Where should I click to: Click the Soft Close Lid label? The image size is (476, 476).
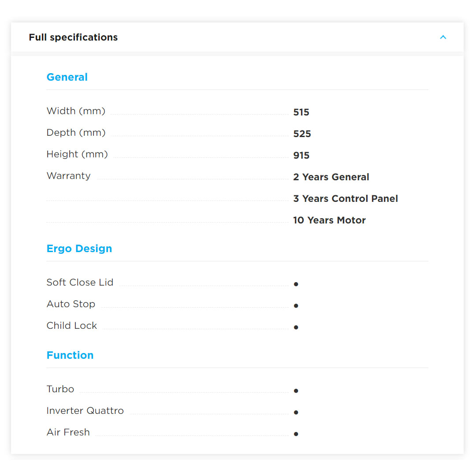tap(80, 283)
